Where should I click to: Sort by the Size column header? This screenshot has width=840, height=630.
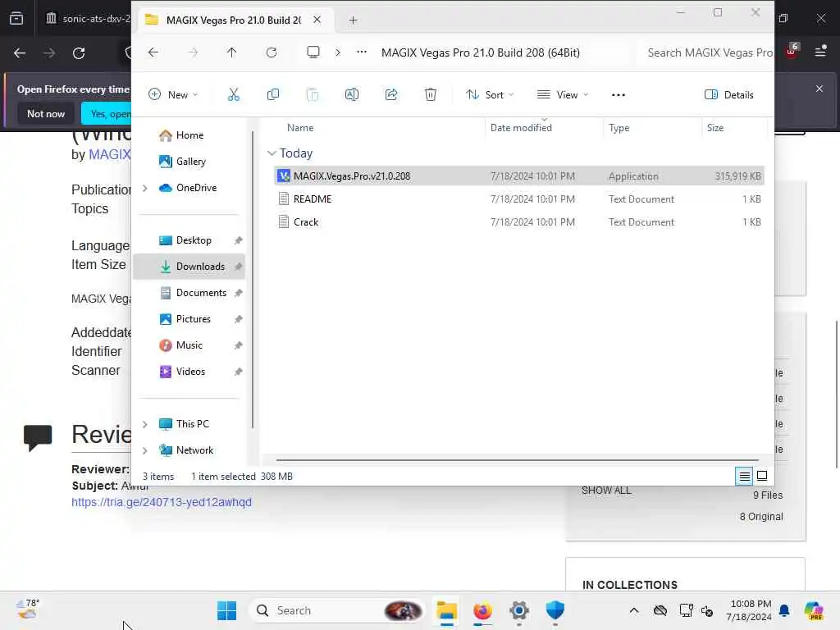[715, 128]
